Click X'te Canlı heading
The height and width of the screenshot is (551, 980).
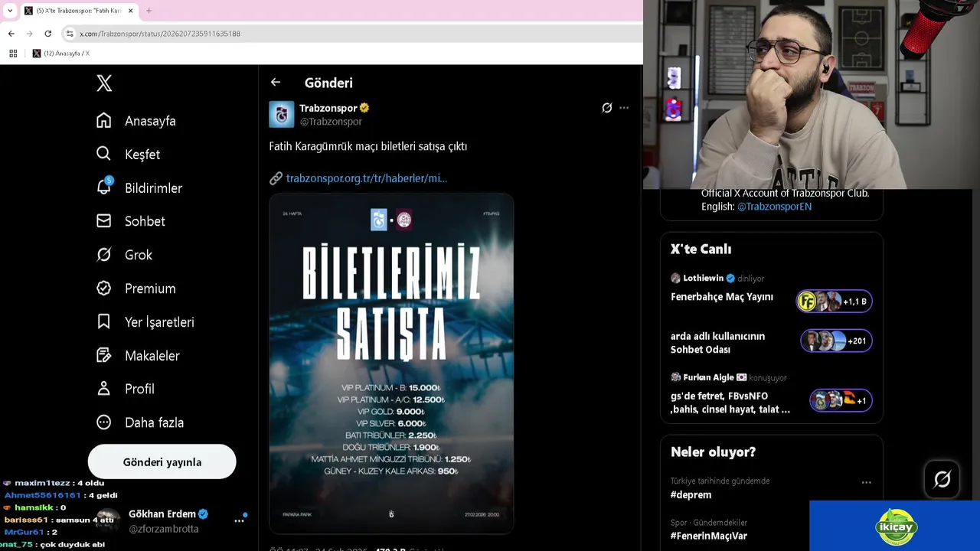click(701, 249)
